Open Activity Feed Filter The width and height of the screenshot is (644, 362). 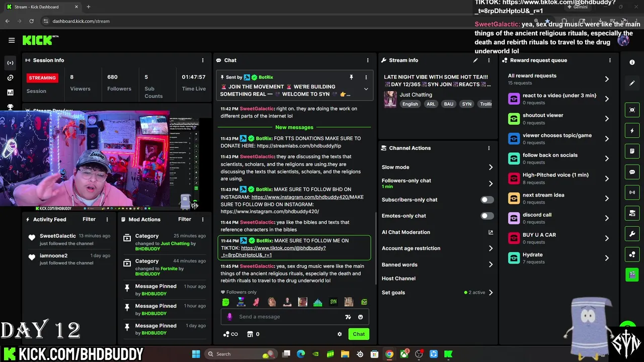(x=89, y=219)
